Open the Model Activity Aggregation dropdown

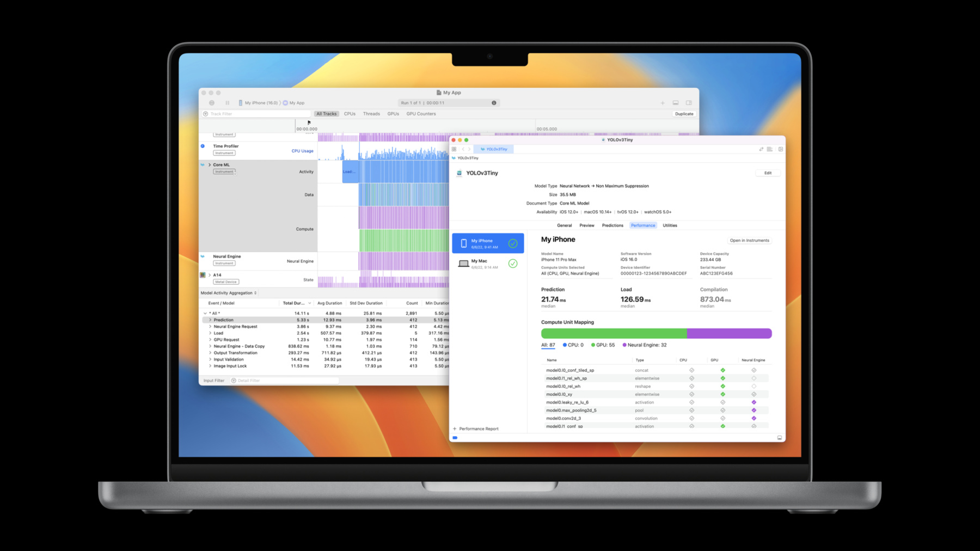pos(229,293)
